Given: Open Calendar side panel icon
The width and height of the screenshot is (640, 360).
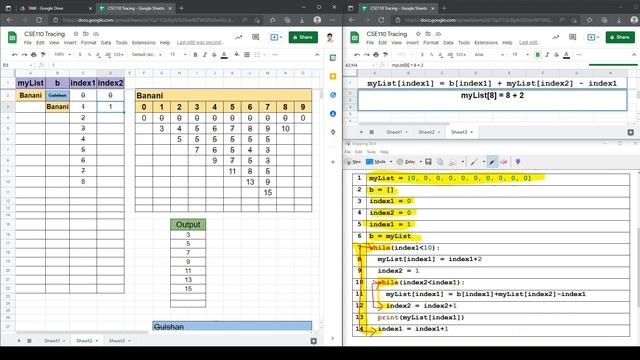Looking at the screenshot, I should [x=333, y=58].
